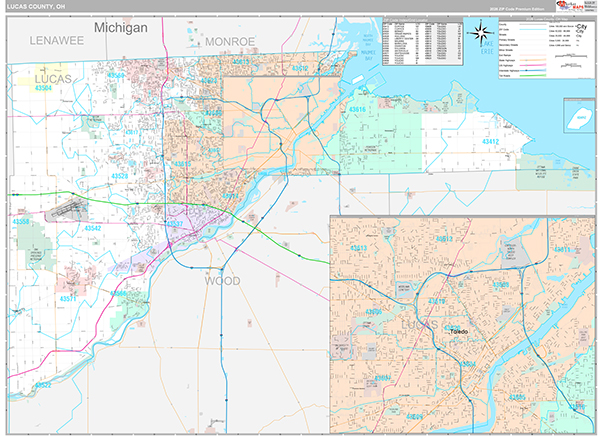600x436 pixels.
Task: Click the 'LAKE ERIE' label
Action: [487, 48]
